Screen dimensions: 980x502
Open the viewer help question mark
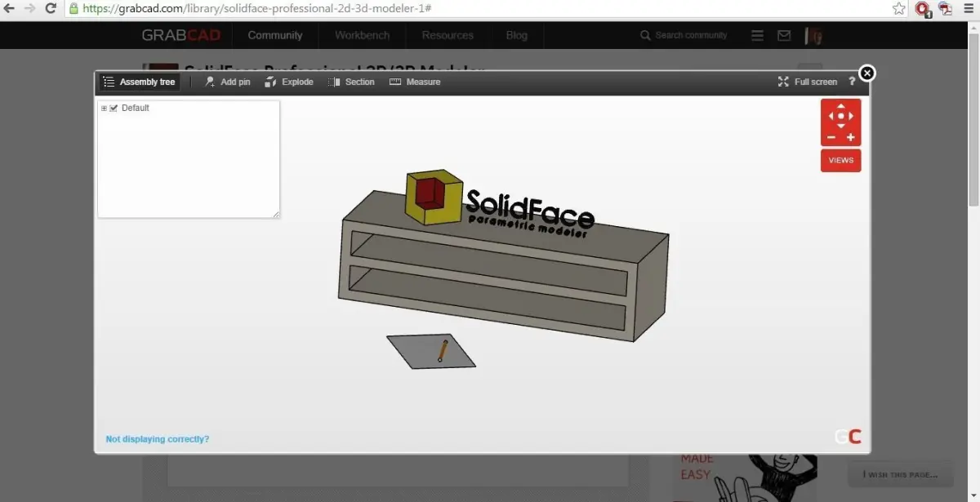click(852, 82)
